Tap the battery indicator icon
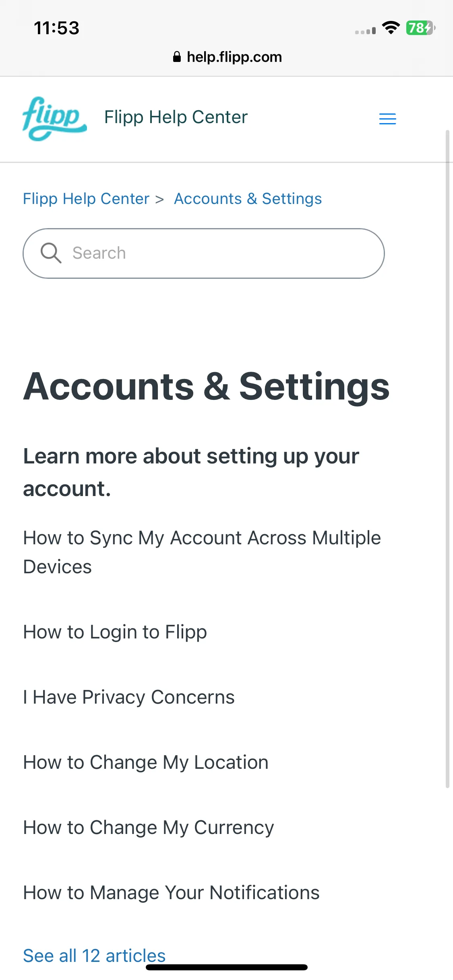This screenshot has width=453, height=980. point(420,28)
